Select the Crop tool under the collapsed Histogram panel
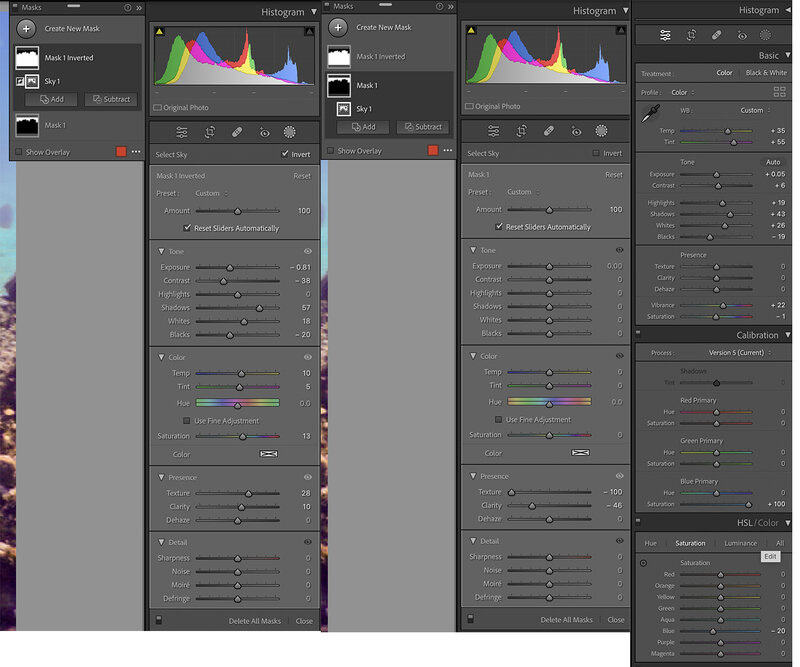 pyautogui.click(x=691, y=35)
